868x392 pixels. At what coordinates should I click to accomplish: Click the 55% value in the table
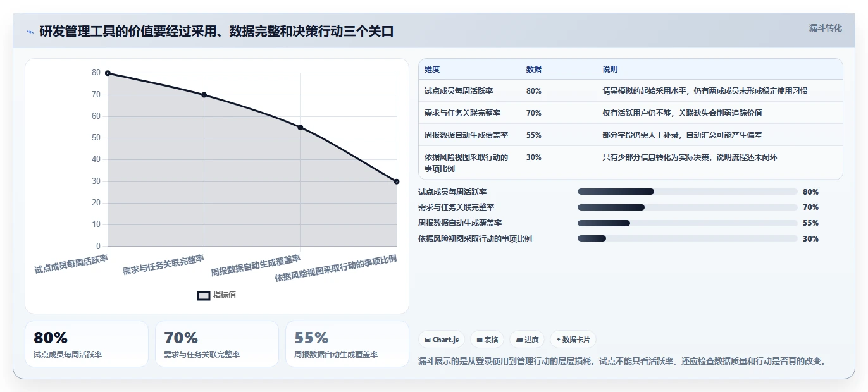tap(533, 135)
